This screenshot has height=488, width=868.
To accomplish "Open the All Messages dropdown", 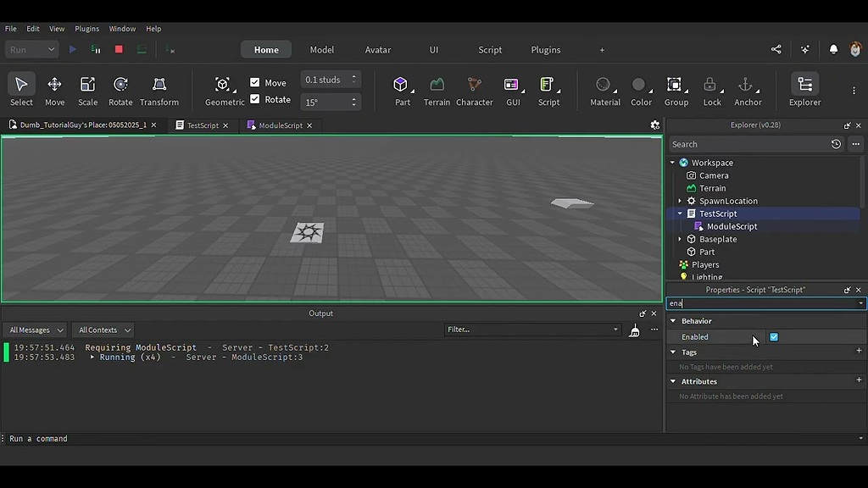I will [x=35, y=330].
